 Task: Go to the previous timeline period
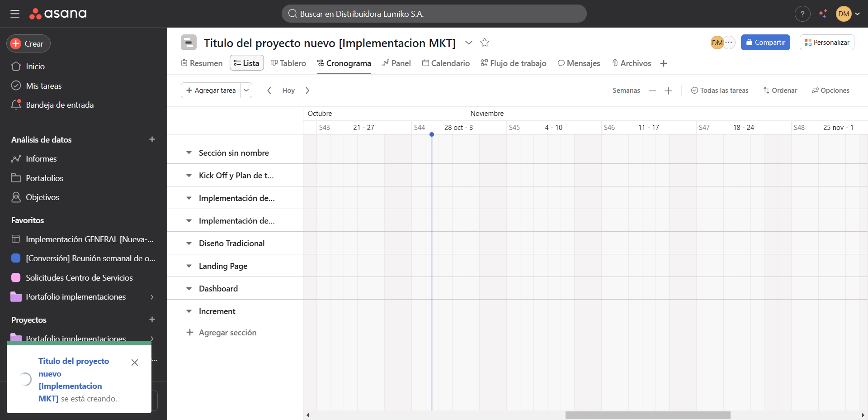click(269, 91)
